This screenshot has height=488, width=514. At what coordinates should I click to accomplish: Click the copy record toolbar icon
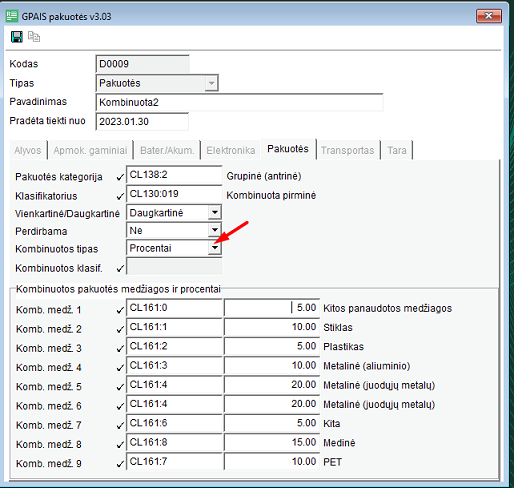tap(34, 37)
